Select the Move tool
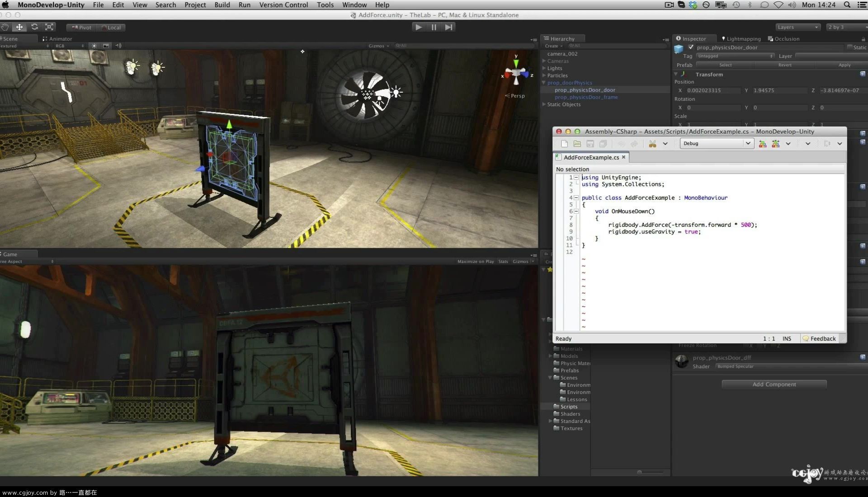Image resolution: width=868 pixels, height=497 pixels. (19, 27)
